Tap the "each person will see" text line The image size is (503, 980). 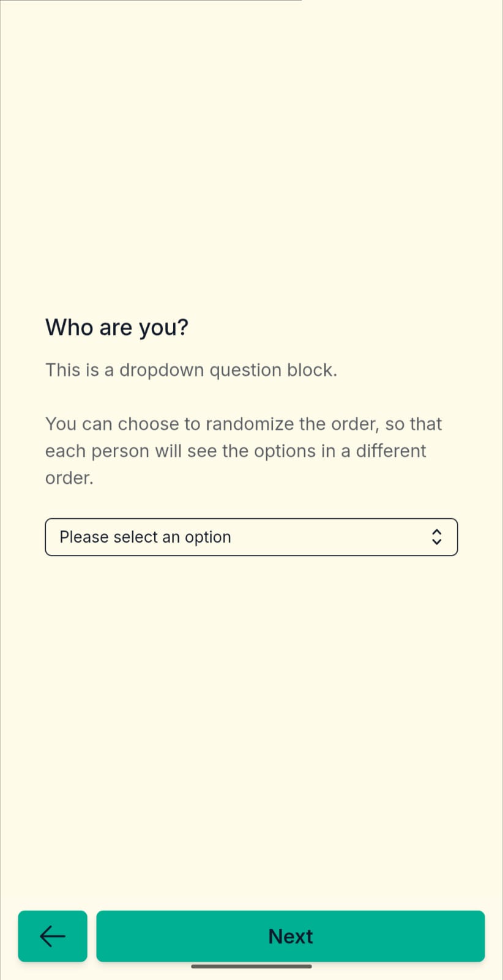[x=236, y=451]
